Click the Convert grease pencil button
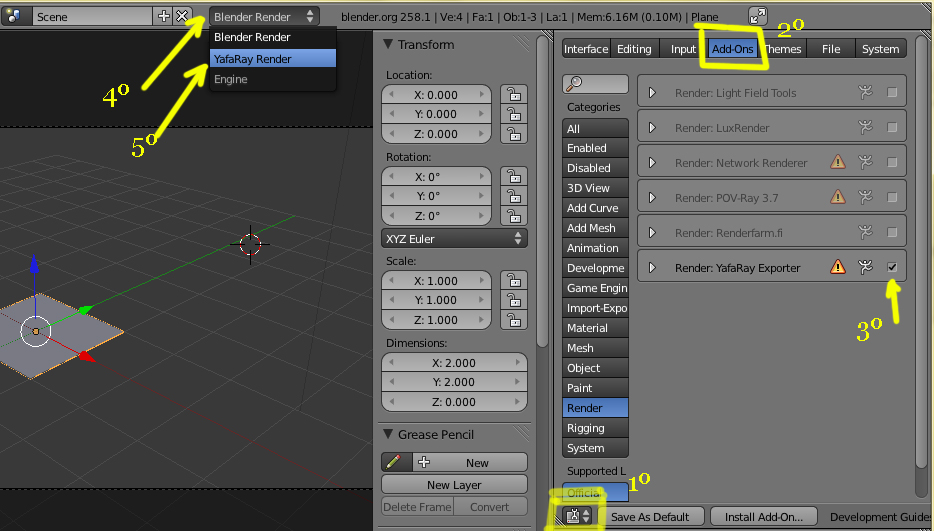The width and height of the screenshot is (934, 531). pyautogui.click(x=490, y=507)
